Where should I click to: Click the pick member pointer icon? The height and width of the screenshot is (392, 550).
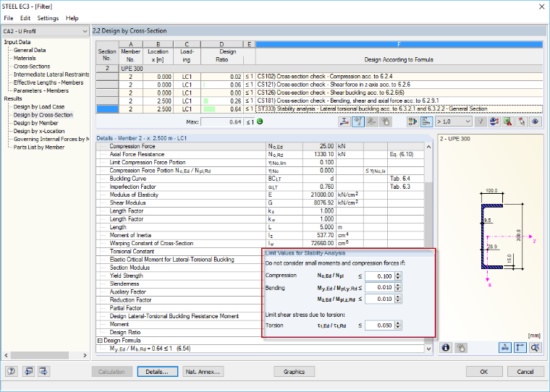tap(522, 122)
